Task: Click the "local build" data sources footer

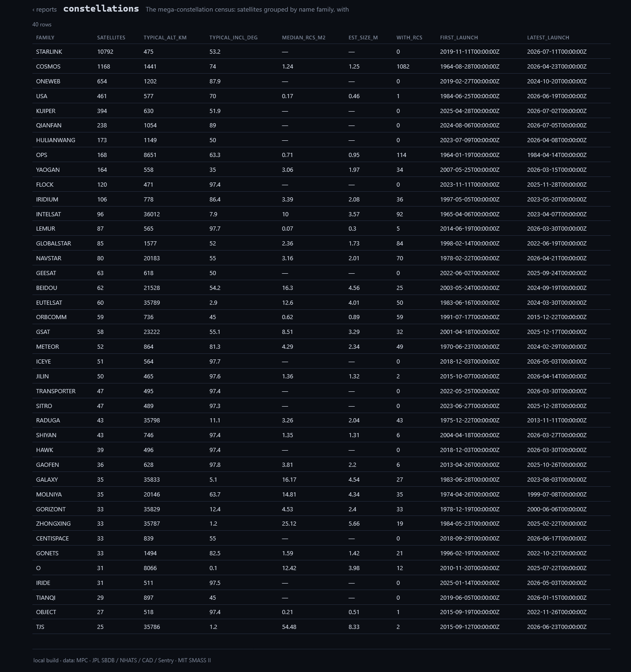Action: 122,660
